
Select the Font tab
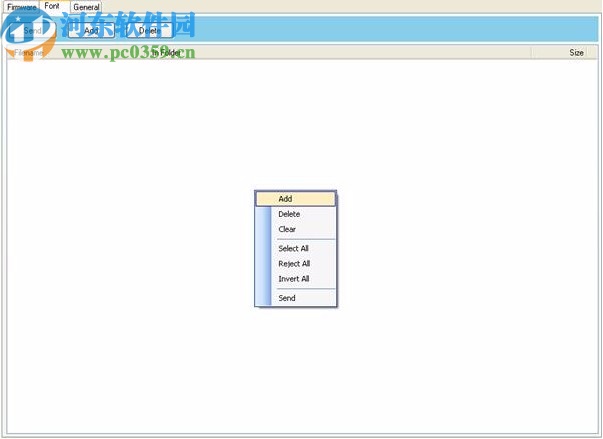pos(52,6)
